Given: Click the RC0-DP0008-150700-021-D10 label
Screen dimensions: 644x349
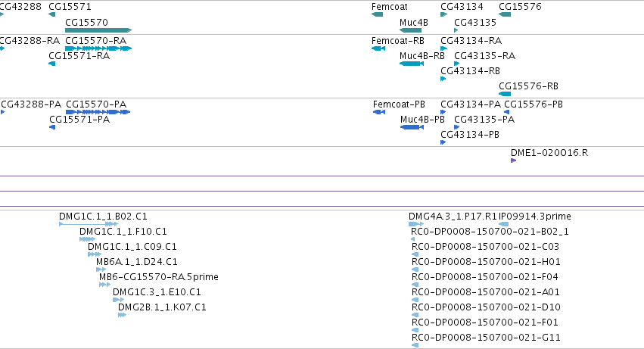Looking at the screenshot, I should point(487,307).
